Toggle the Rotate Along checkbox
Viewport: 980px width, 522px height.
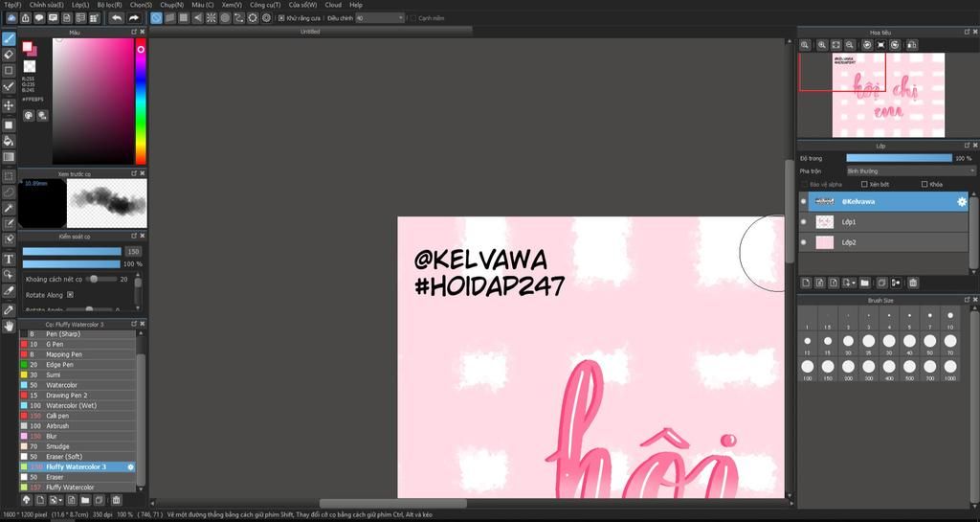(x=70, y=294)
